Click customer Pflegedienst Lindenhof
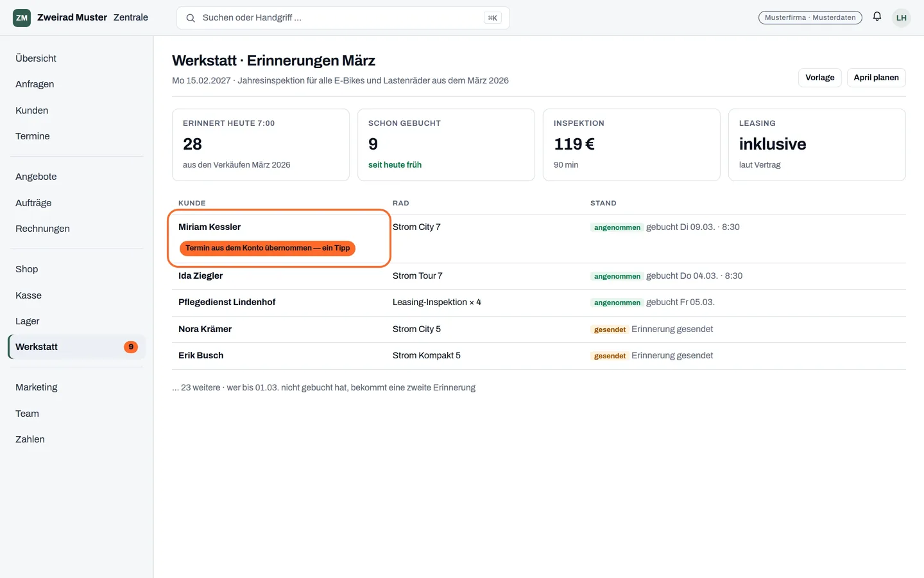 point(227,302)
